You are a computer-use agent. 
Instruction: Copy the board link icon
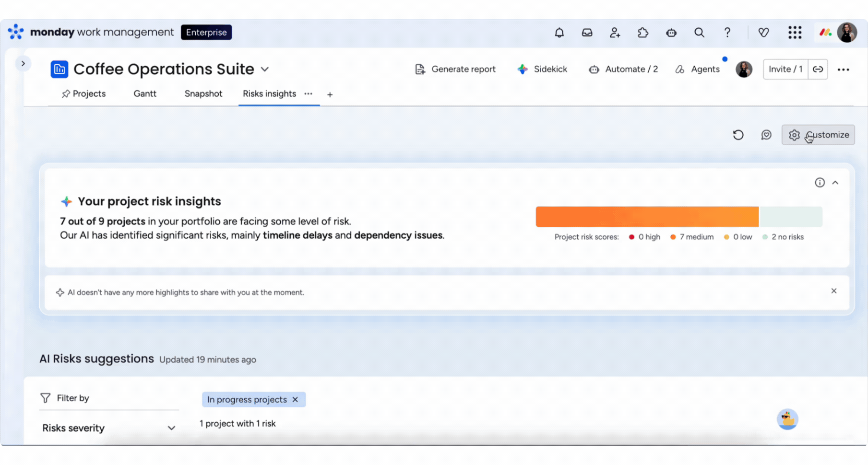pyautogui.click(x=818, y=70)
